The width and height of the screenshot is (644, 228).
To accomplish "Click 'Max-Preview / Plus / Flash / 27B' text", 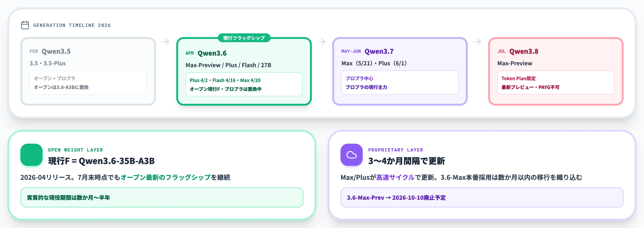I will coord(228,65).
